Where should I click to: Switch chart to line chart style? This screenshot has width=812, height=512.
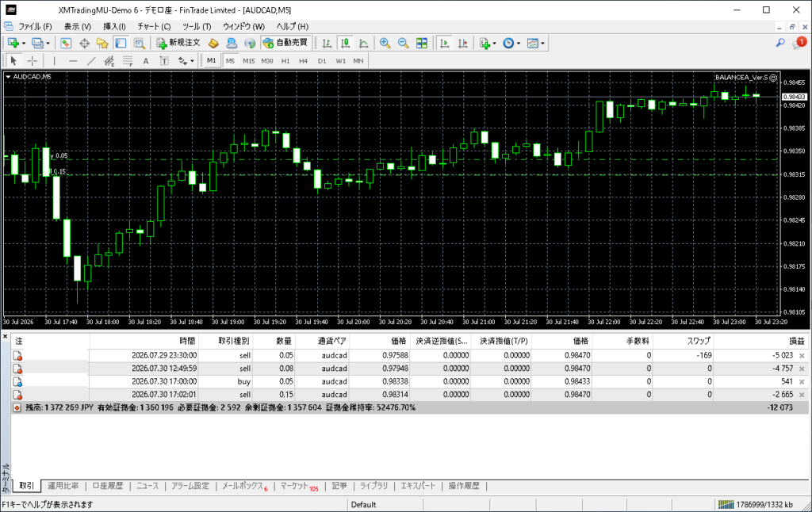tap(363, 43)
